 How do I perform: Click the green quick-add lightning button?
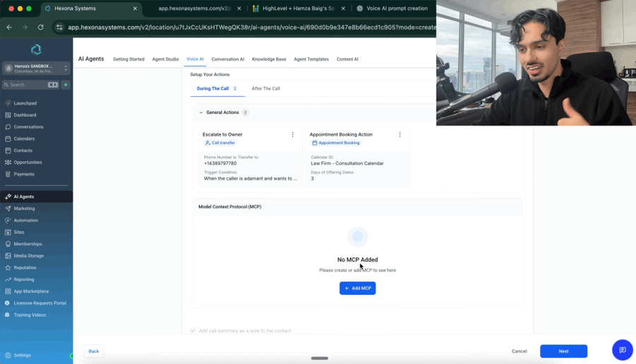(x=66, y=85)
